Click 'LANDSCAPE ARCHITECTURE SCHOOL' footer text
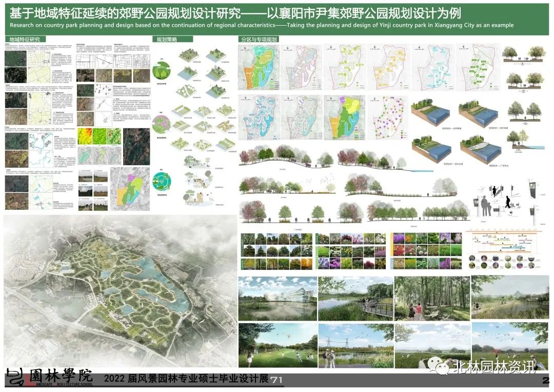The image size is (554, 392). [64, 384]
